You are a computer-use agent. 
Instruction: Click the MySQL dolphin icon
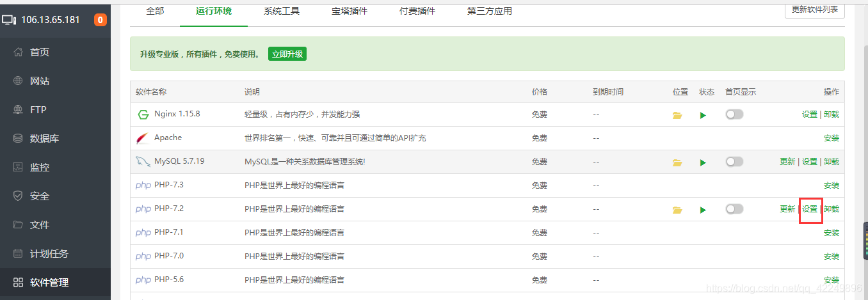(143, 162)
